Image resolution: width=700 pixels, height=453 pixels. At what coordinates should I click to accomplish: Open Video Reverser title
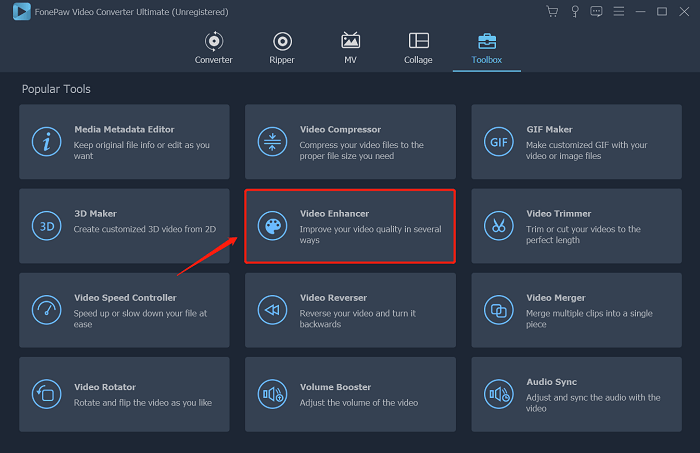click(x=333, y=298)
